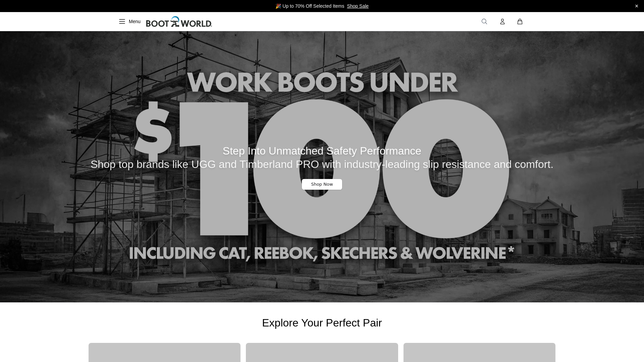Open the hamburger Menu icon
The height and width of the screenshot is (362, 644).
[122, 21]
